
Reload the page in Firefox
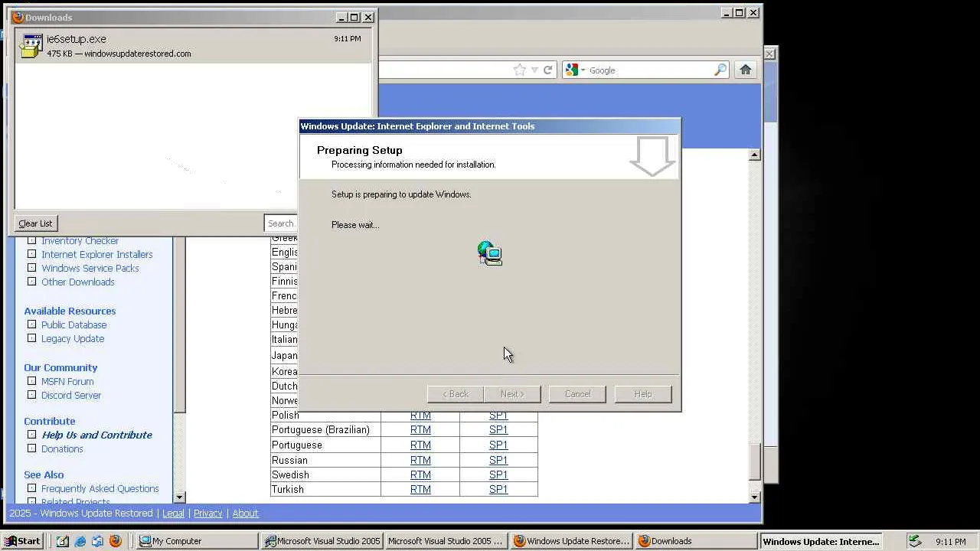[x=548, y=70]
